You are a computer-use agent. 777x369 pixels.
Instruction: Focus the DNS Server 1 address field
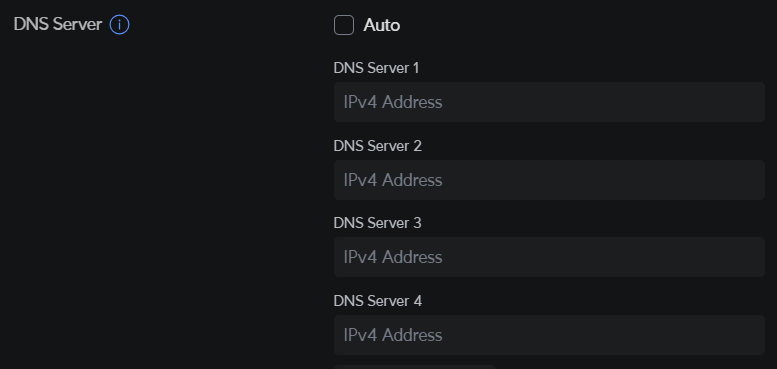(549, 102)
